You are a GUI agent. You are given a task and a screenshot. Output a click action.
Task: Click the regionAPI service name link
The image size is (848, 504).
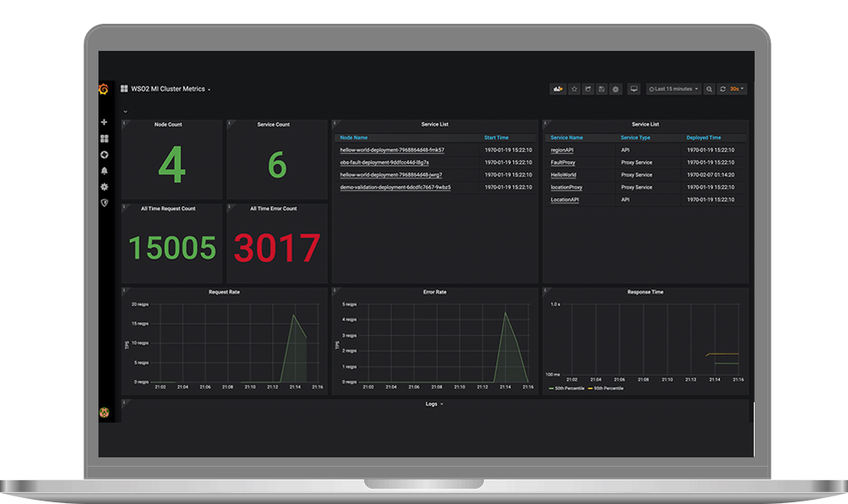[x=563, y=150]
